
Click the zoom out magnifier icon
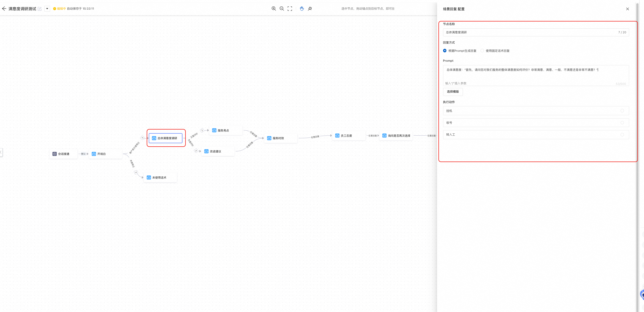[282, 9]
